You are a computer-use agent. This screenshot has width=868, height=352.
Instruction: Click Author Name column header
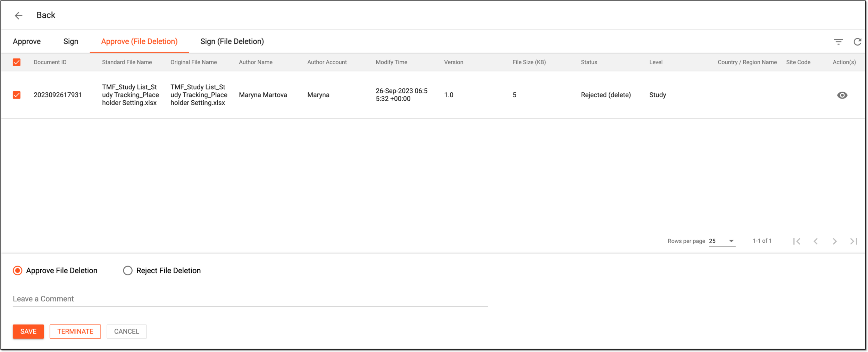point(256,62)
